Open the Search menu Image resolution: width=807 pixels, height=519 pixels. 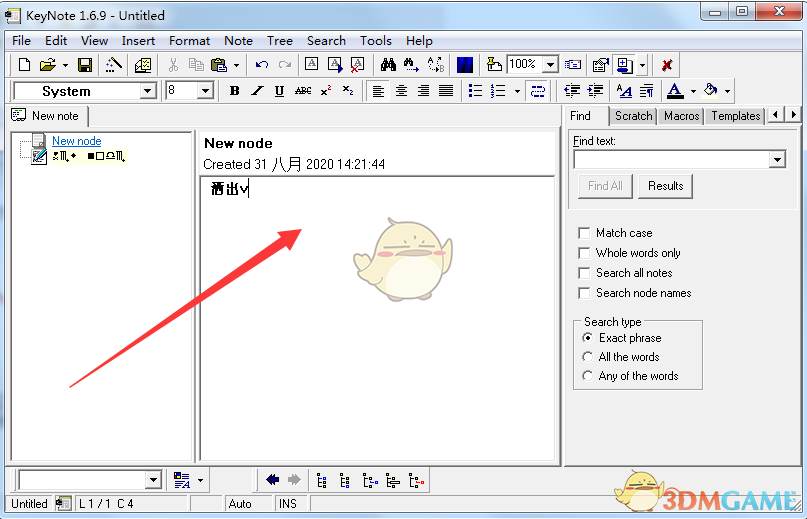326,41
